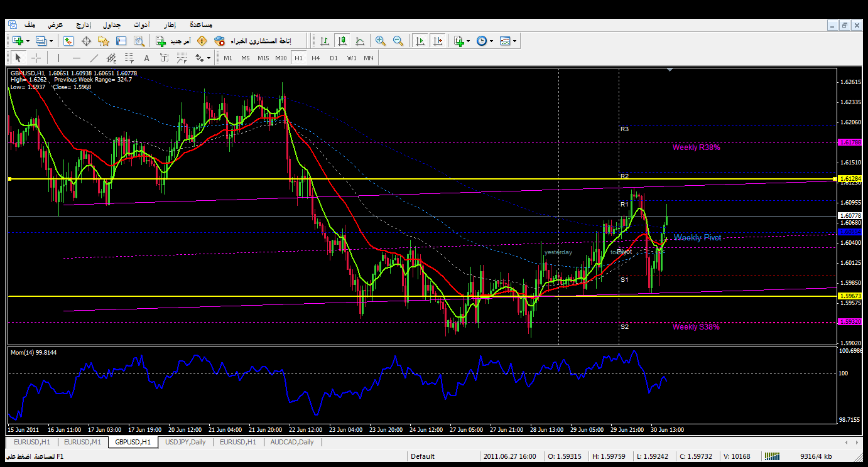
Task: Click the chart shift triangle marker
Action: coord(670,70)
